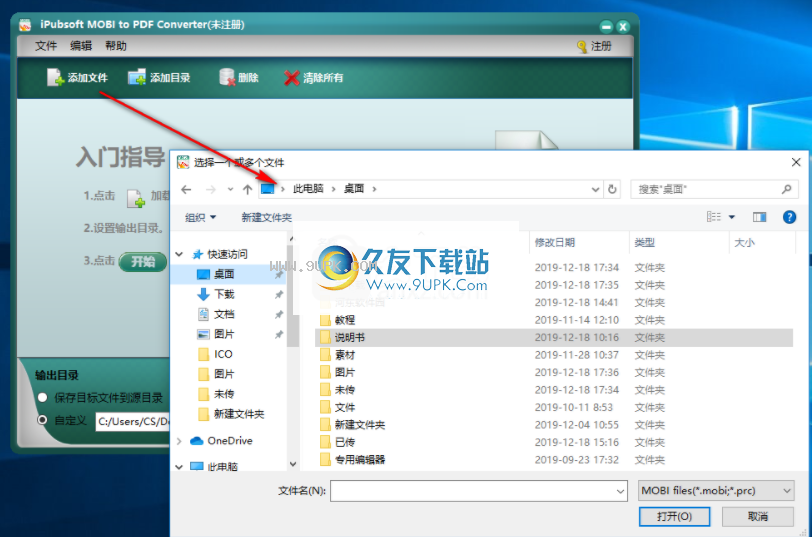Click the navigation pane vertical scrollbar
The height and width of the screenshot is (537, 812).
click(293, 298)
